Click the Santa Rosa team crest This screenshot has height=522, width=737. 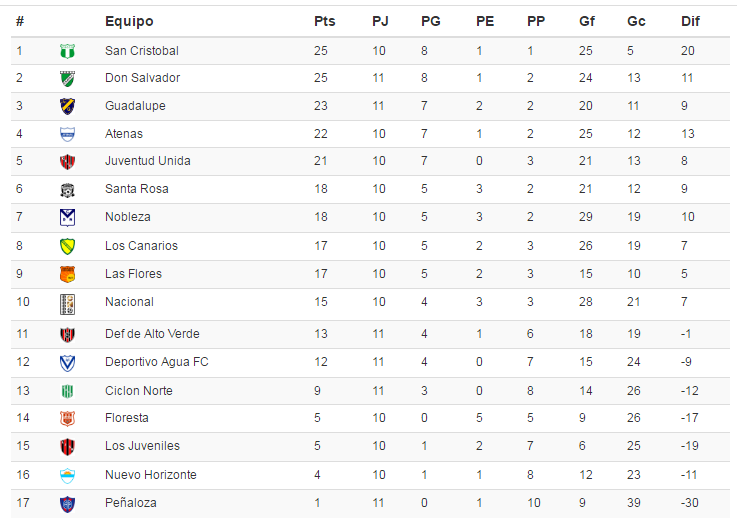coord(68,190)
